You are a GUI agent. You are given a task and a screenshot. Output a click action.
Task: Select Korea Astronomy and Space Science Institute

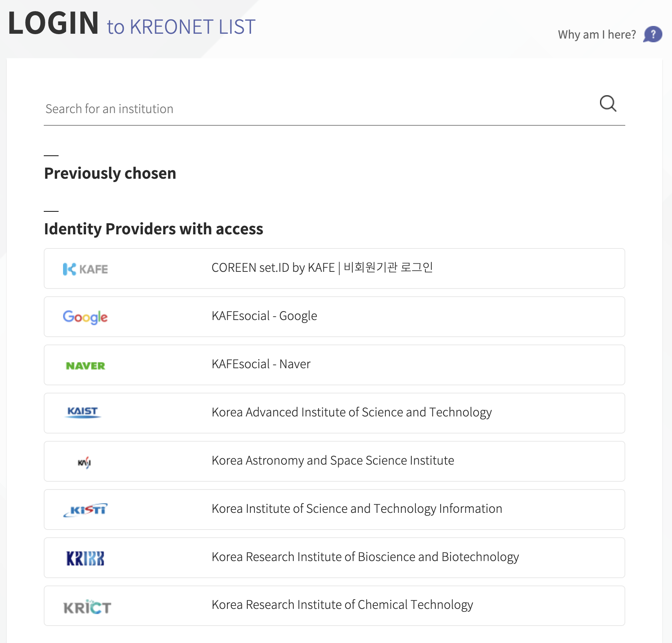(333, 461)
